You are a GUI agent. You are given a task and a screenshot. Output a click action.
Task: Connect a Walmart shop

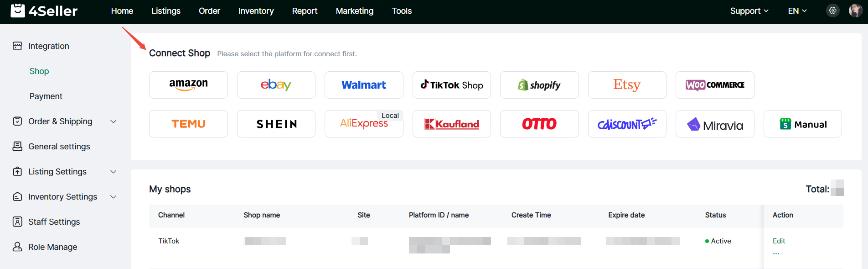(x=364, y=85)
